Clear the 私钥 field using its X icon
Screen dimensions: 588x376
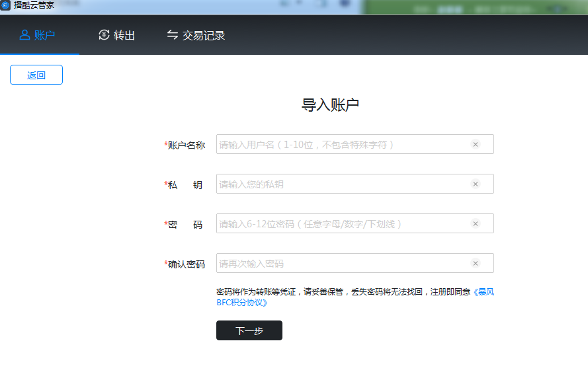[475, 184]
